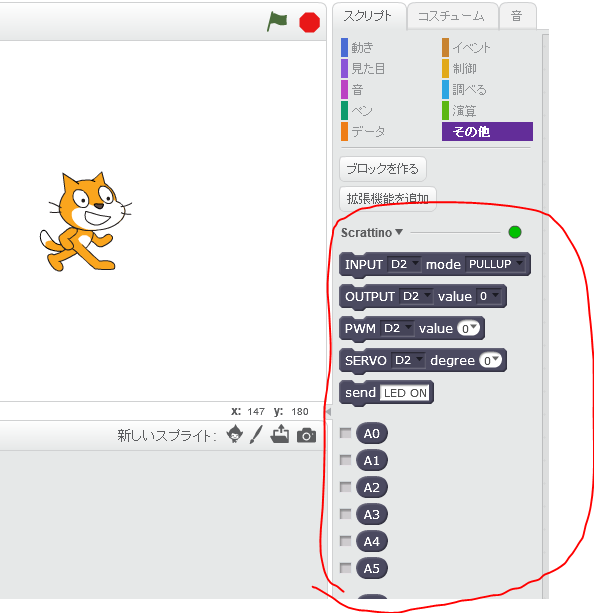This screenshot has width=594, height=613.
Task: Click the send block label
Action: (x=360, y=393)
